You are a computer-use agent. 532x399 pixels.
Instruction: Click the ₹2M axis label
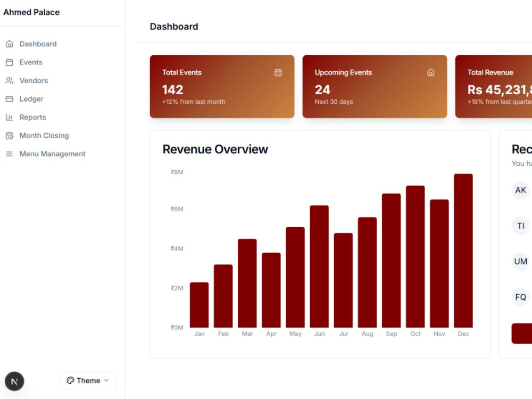click(177, 288)
